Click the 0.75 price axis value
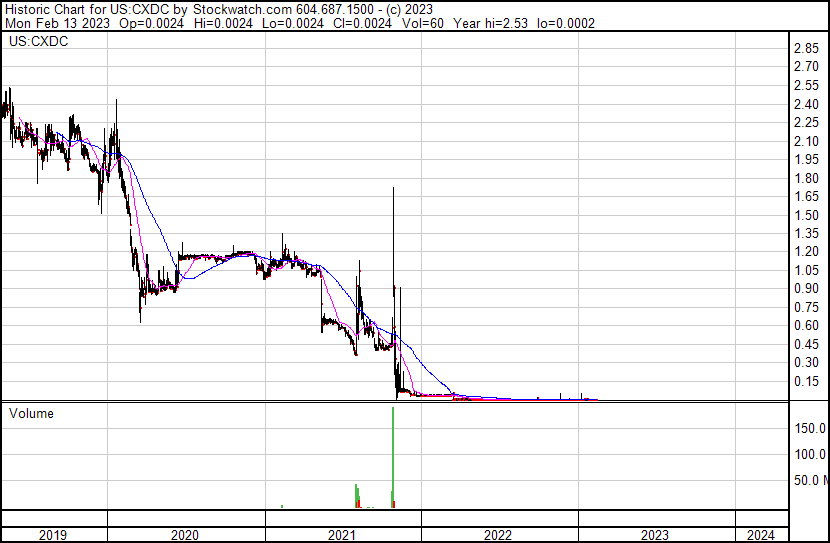The width and height of the screenshot is (830, 543). 807,307
